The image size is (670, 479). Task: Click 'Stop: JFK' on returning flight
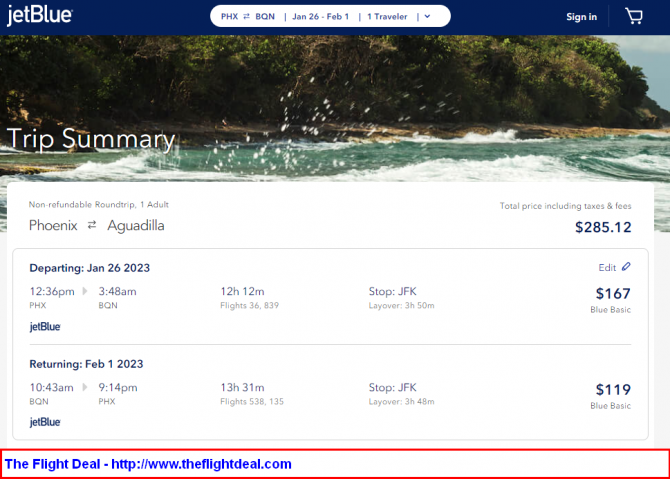393,388
